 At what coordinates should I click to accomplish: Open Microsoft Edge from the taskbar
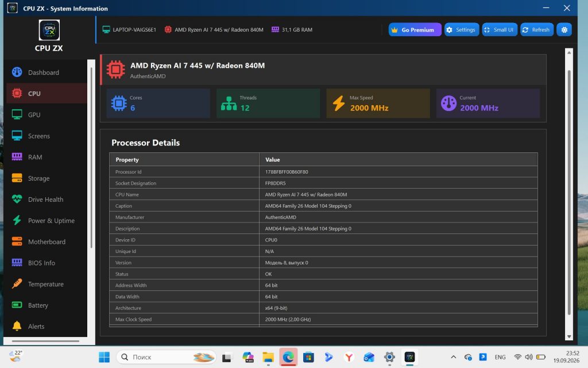point(288,357)
